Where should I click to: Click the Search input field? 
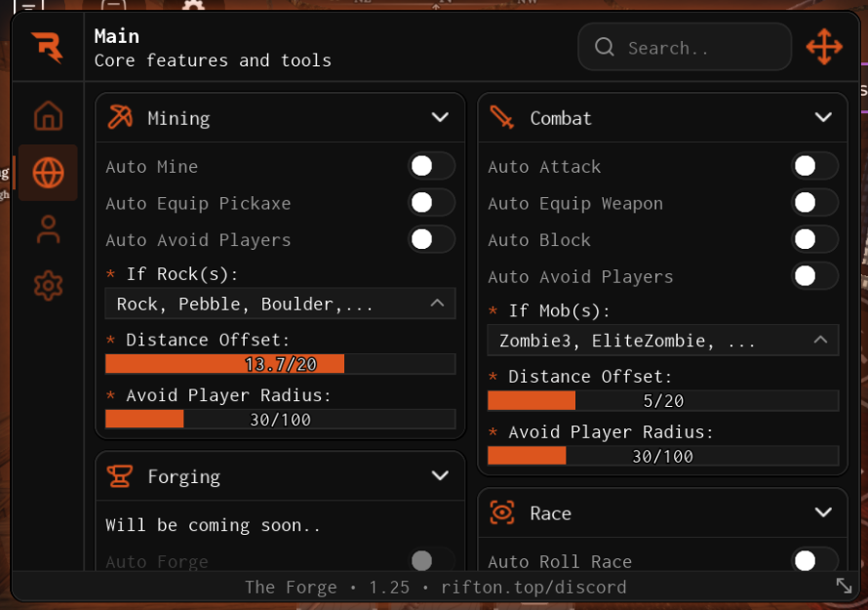click(x=692, y=48)
